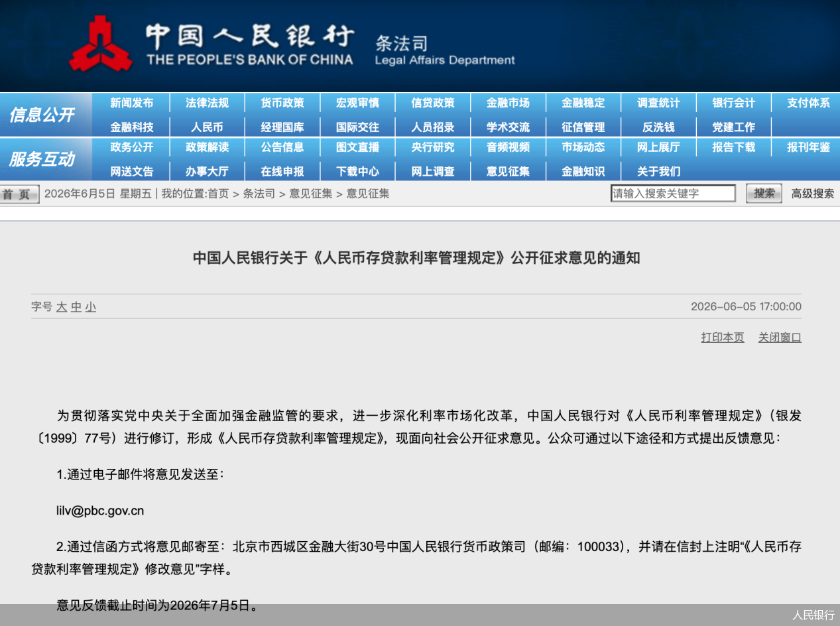Go to 调查统计 page
This screenshot has width=840, height=626.
[658, 103]
